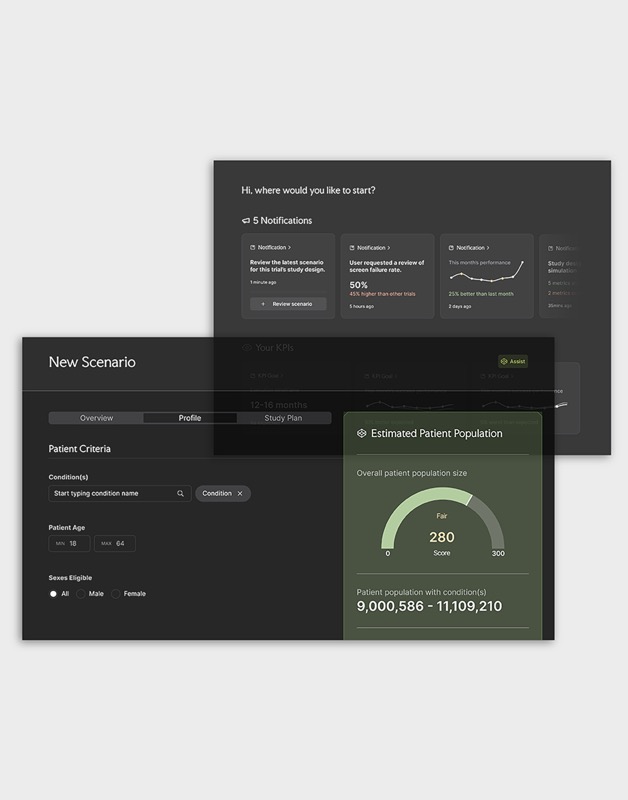Switch to the Overview tab
Viewport: 628px width, 800px height.
click(x=96, y=418)
